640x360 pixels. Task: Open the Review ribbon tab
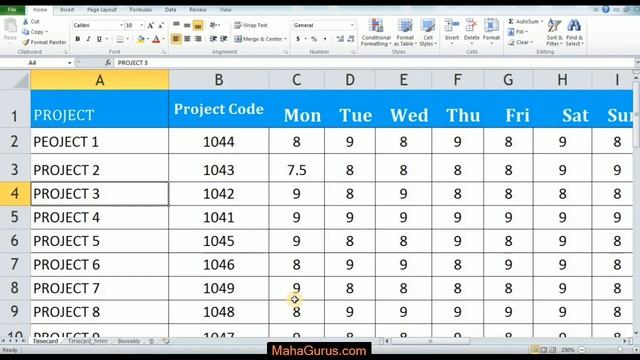[x=198, y=9]
